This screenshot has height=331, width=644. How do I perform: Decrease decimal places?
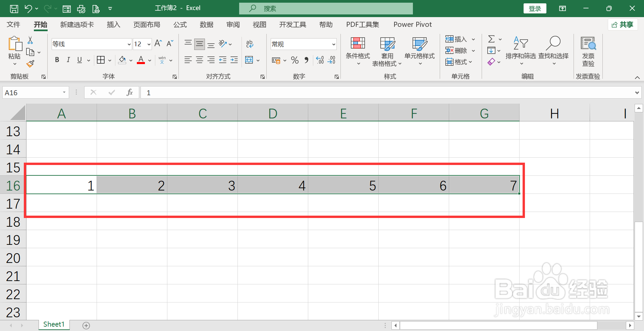click(331, 60)
